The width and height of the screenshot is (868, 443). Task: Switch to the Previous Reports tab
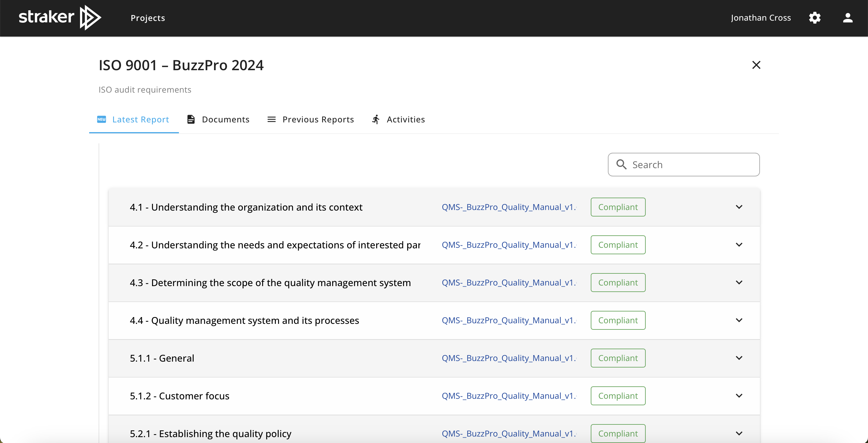(318, 119)
